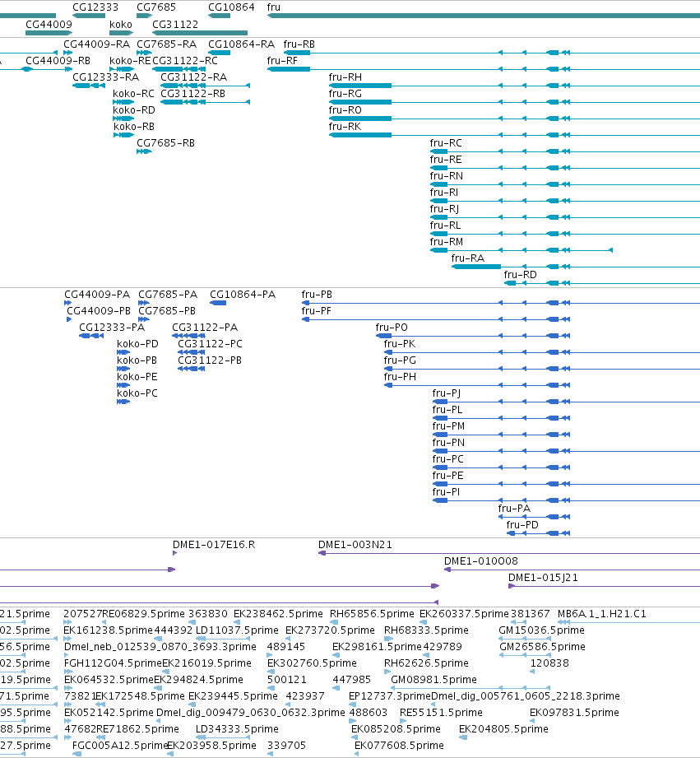Click protein koko-PE
700x758 pixels.
click(137, 377)
